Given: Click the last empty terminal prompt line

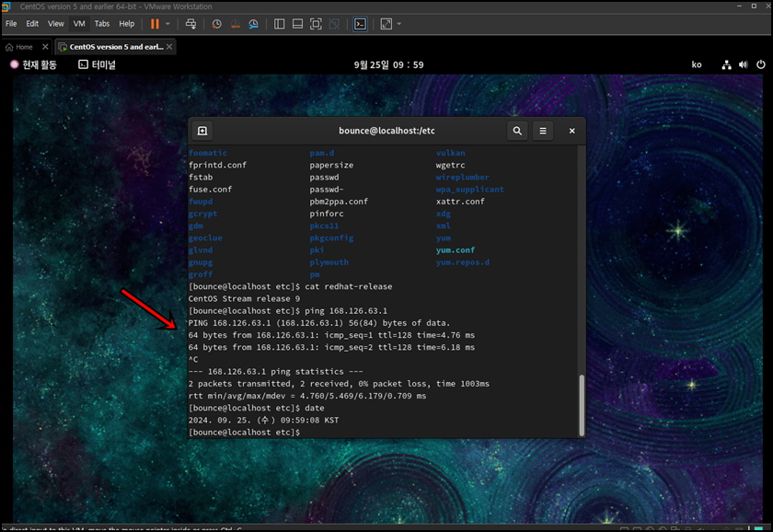Looking at the screenshot, I should tap(245, 433).
